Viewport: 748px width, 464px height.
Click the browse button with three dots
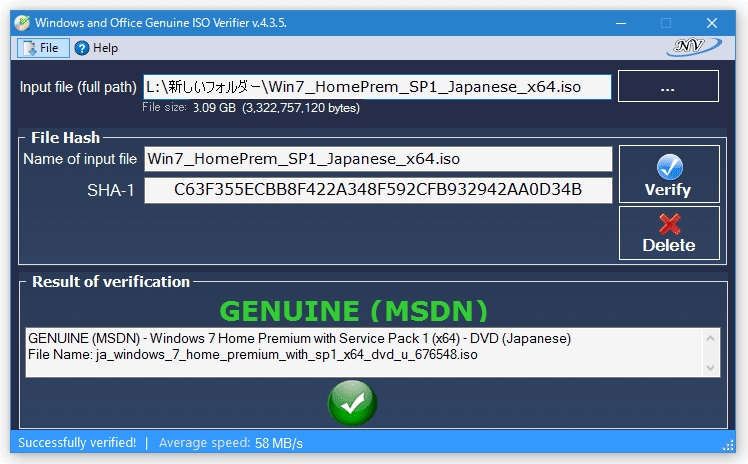(x=668, y=86)
